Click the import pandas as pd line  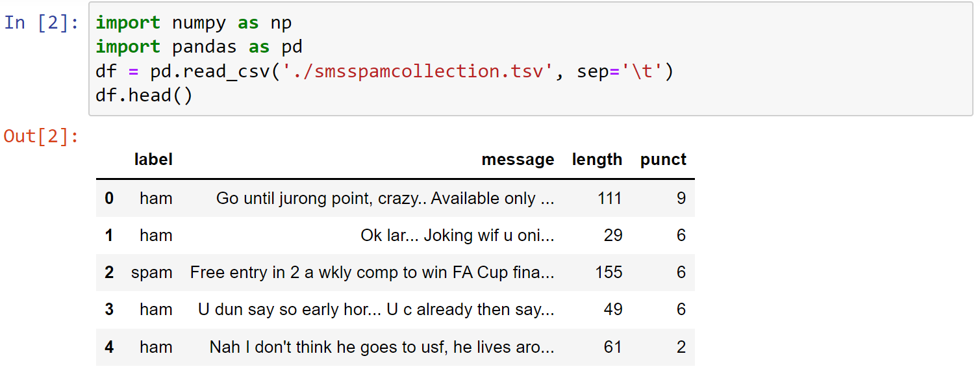click(199, 47)
